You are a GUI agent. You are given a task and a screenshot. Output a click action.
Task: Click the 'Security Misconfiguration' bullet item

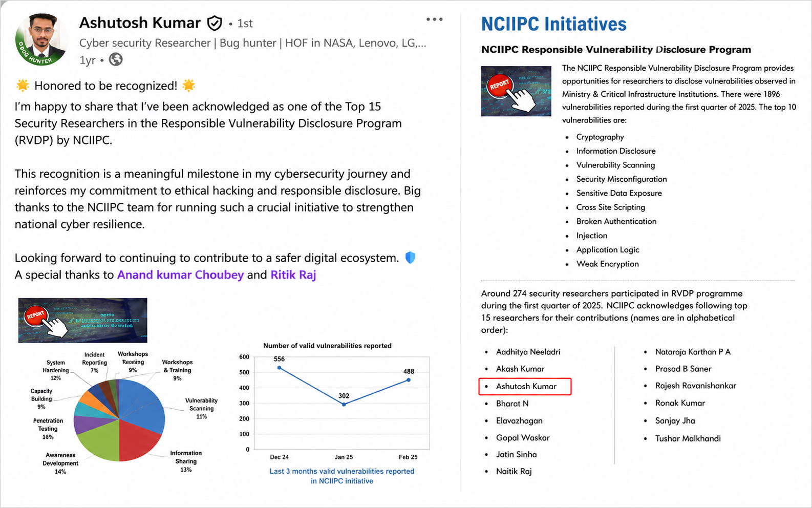(x=622, y=179)
